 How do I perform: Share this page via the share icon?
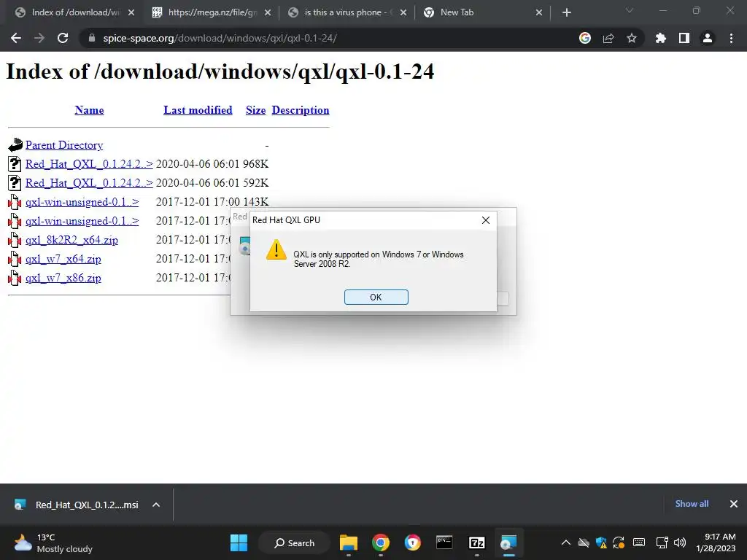coord(608,38)
